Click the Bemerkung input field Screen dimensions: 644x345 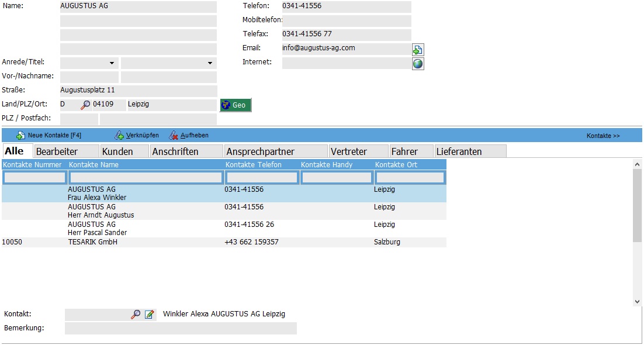pos(181,328)
